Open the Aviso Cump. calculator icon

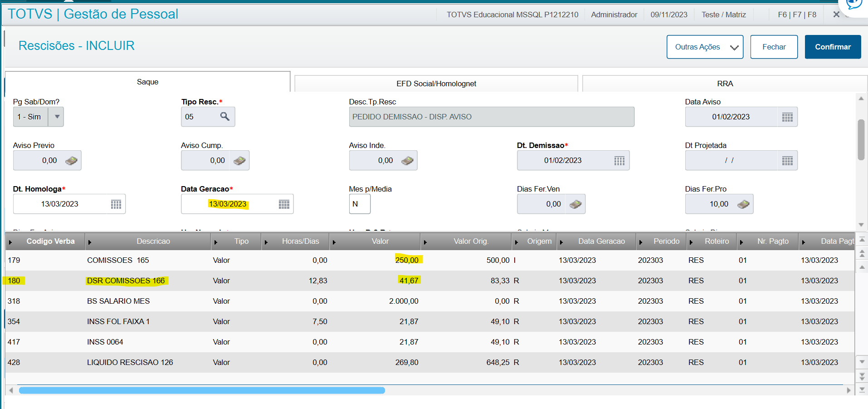[239, 161]
